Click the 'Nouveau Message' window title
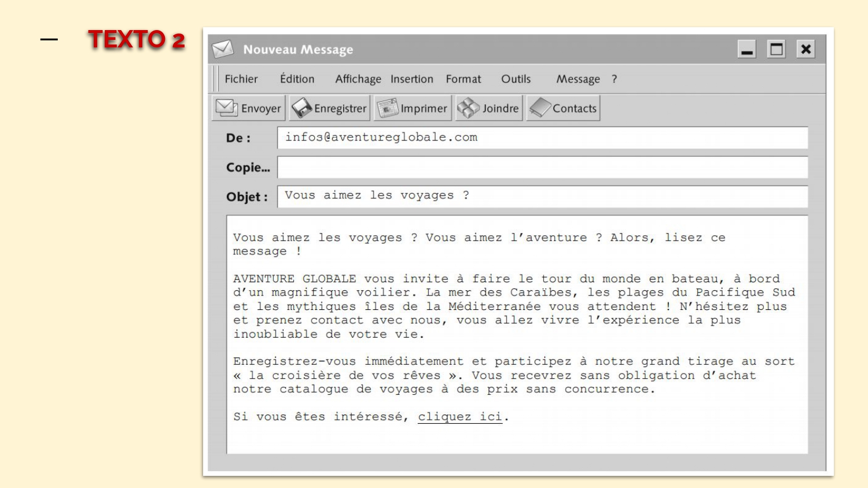The width and height of the screenshot is (868, 488). pyautogui.click(x=298, y=50)
